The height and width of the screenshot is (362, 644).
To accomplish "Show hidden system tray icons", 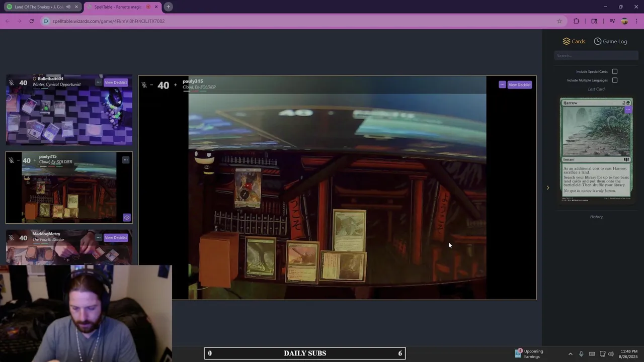I will tap(570, 354).
